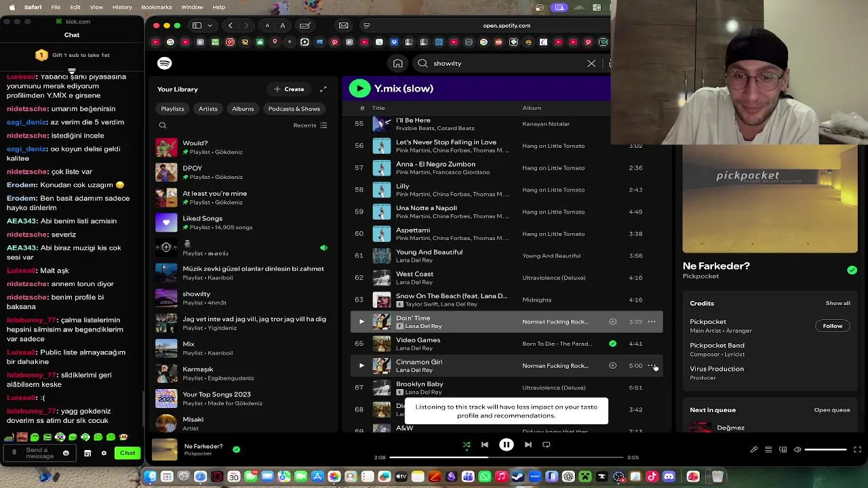Toggle the repeat mode
The height and width of the screenshot is (488, 868).
click(547, 445)
